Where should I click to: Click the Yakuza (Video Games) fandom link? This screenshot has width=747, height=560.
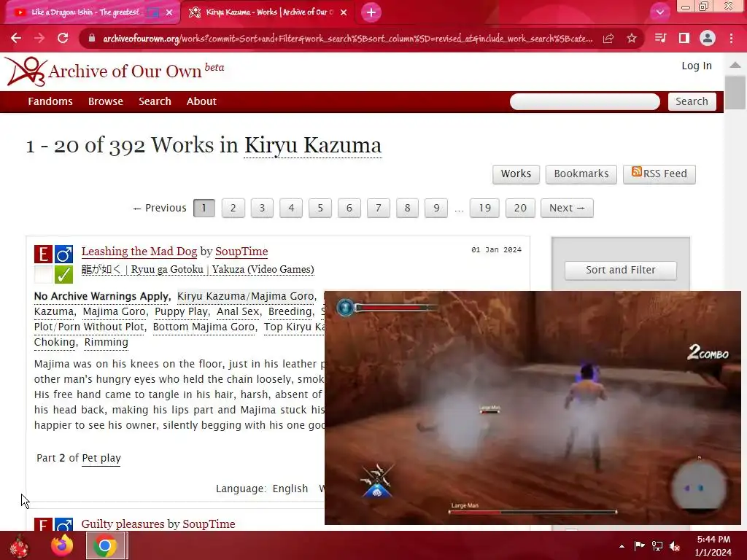[x=198, y=270]
